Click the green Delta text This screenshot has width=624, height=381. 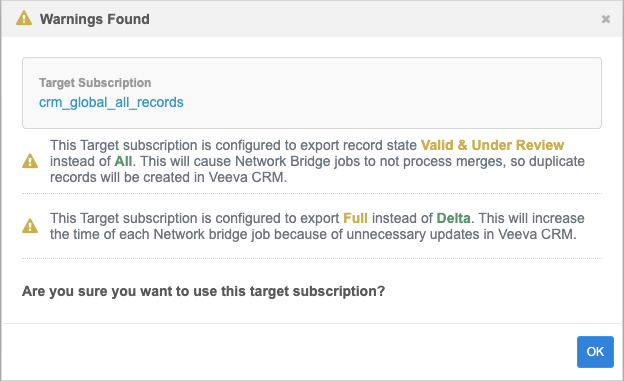(x=453, y=218)
